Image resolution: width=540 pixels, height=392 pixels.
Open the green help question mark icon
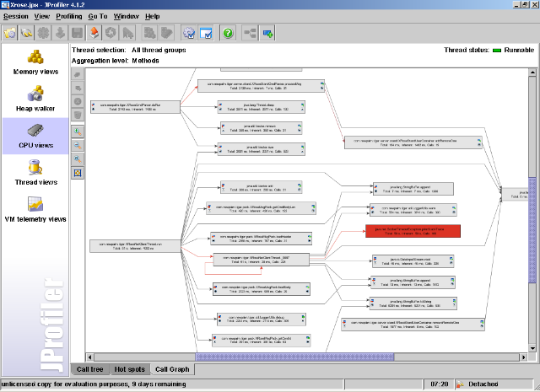[x=228, y=33]
